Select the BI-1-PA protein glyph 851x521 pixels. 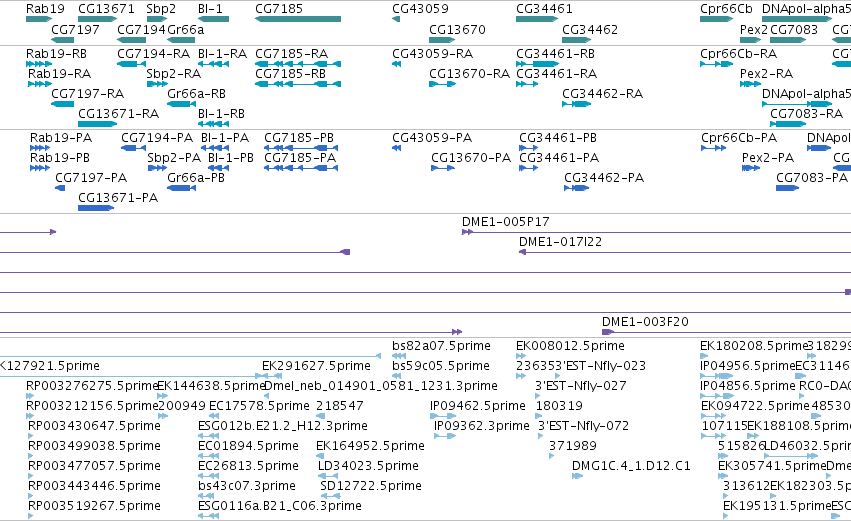point(215,148)
